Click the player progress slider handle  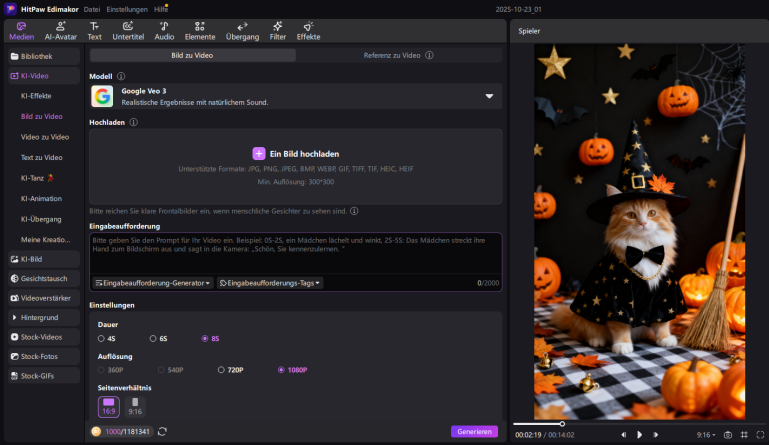[562, 423]
